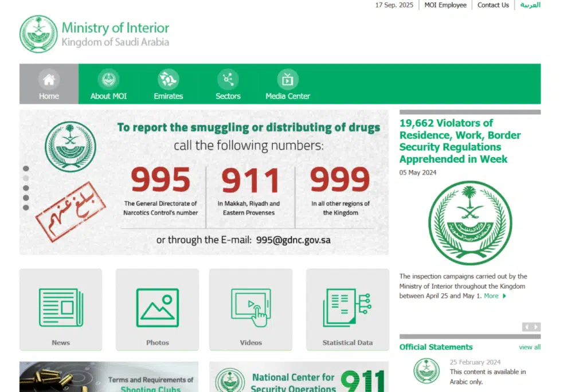
Task: Open the Statistical Data tile icon
Action: tap(347, 308)
